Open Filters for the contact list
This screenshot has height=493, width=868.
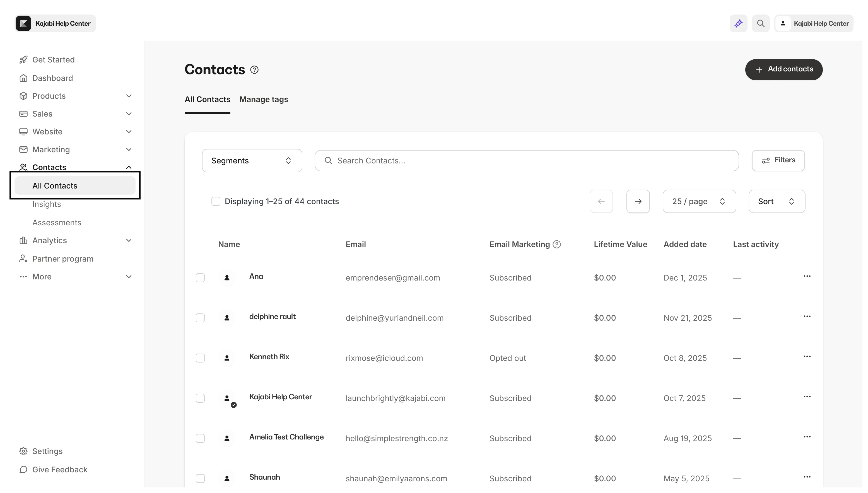pos(778,160)
